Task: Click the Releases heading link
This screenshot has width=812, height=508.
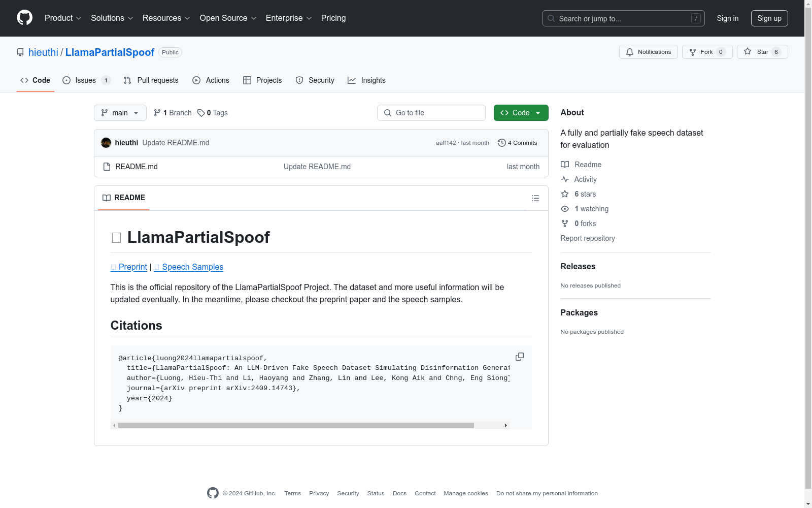Action: click(x=578, y=266)
